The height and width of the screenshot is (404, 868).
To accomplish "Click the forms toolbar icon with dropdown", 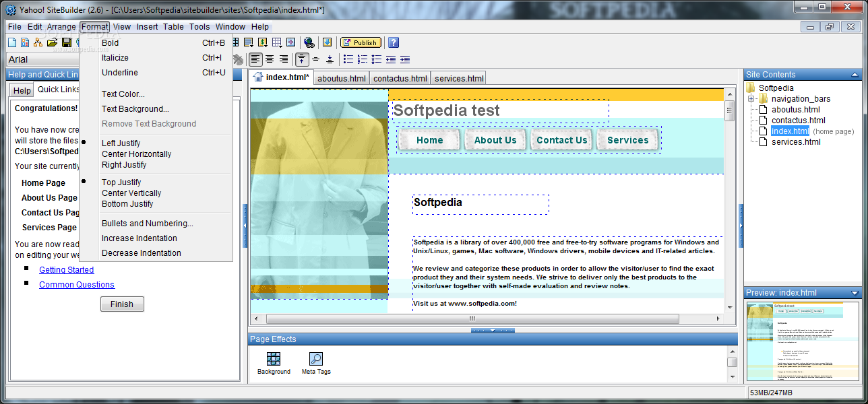I will pos(249,42).
